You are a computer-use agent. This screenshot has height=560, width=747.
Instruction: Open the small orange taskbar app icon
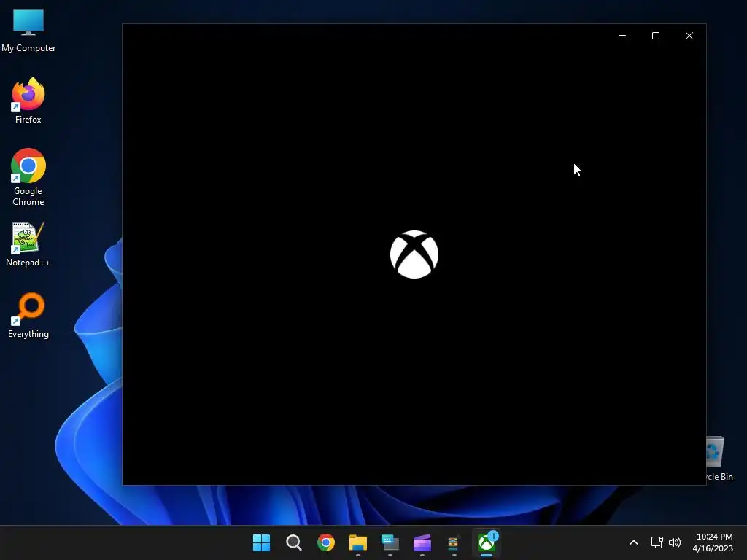tap(453, 542)
